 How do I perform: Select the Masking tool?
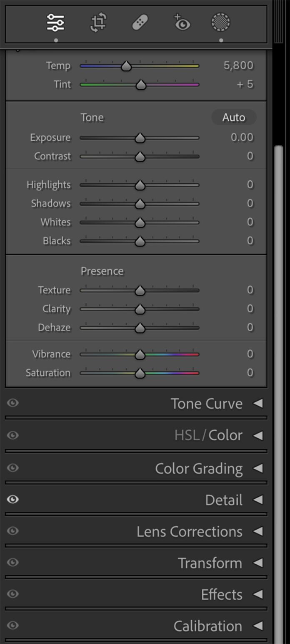[221, 23]
